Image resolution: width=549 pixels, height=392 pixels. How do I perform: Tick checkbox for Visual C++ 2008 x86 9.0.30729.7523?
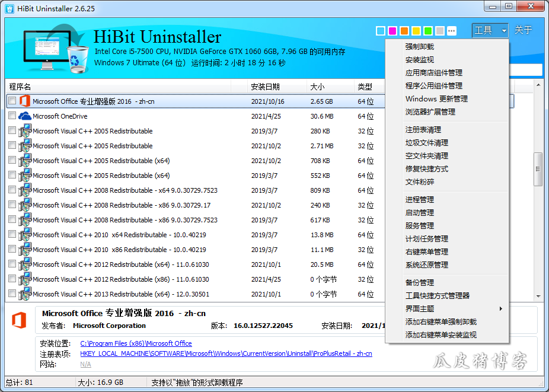12,219
